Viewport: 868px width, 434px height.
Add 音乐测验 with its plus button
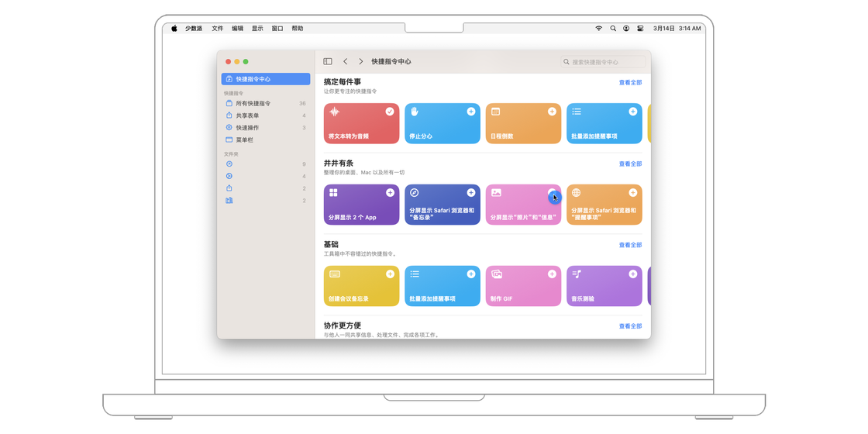coord(632,274)
